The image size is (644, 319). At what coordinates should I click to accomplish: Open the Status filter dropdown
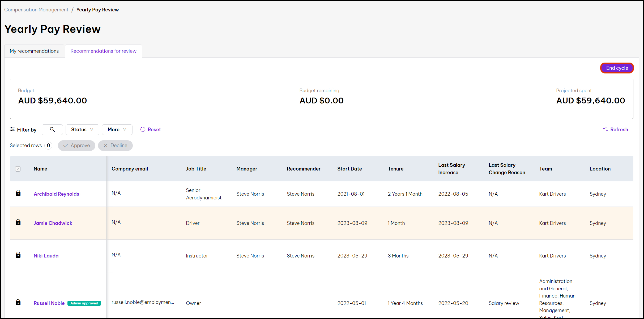click(82, 129)
